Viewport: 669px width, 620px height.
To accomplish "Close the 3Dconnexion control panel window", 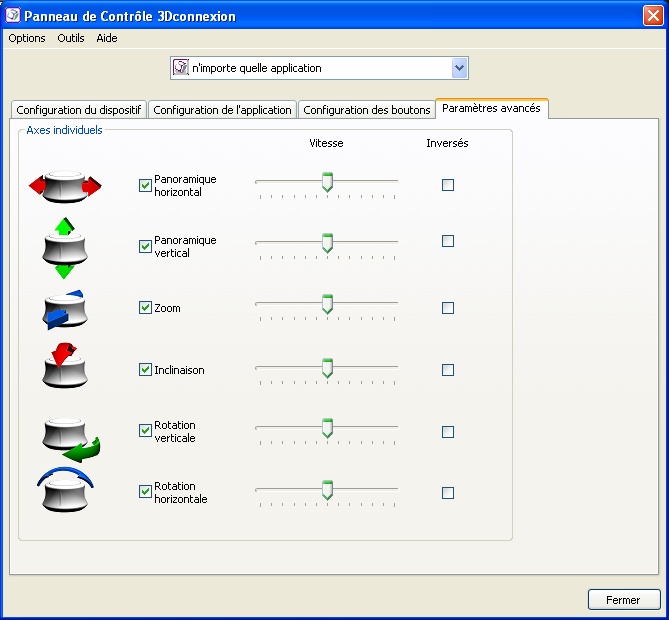I will pos(653,15).
